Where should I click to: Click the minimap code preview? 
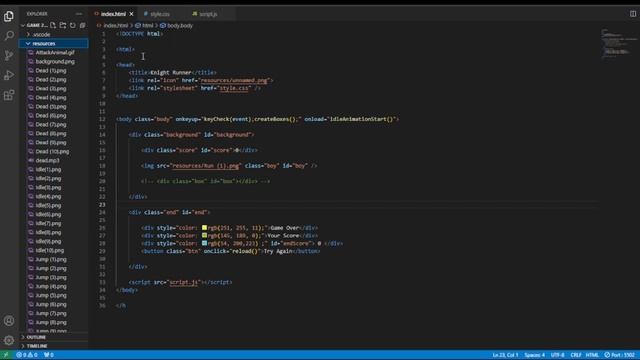(x=618, y=44)
